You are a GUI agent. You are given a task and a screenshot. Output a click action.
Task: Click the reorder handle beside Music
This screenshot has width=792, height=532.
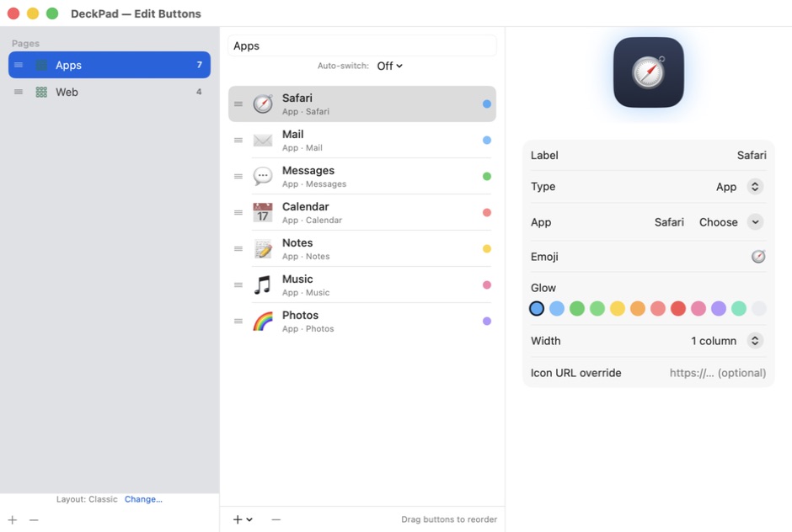238,285
